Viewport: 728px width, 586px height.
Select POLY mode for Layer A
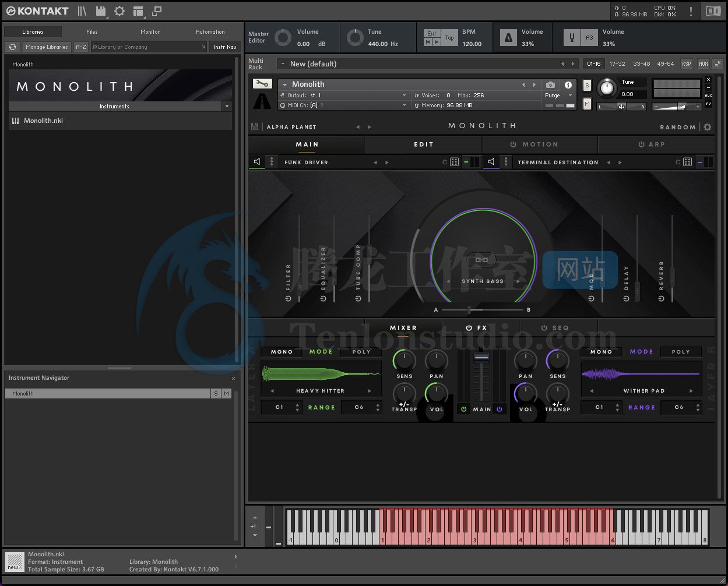(361, 352)
